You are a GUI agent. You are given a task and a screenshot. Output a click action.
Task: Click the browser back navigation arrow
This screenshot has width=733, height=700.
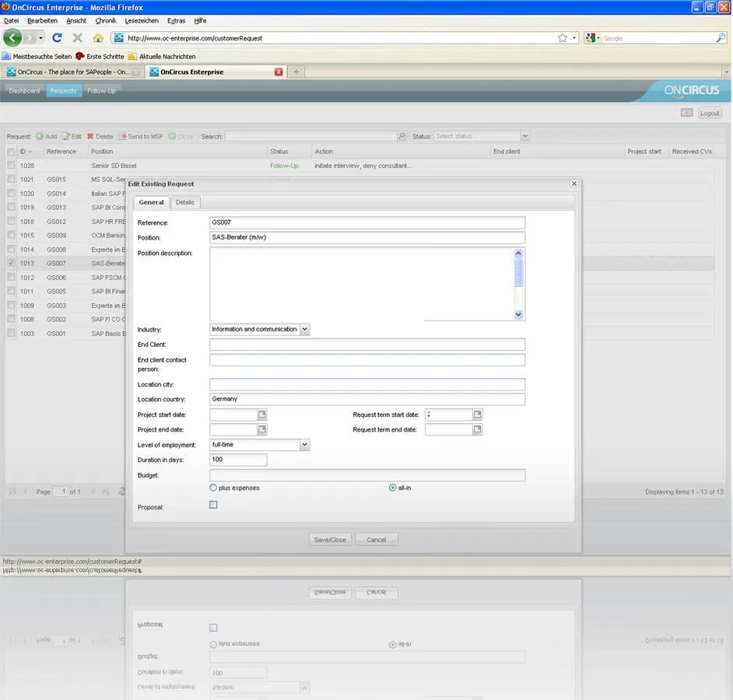[12, 36]
